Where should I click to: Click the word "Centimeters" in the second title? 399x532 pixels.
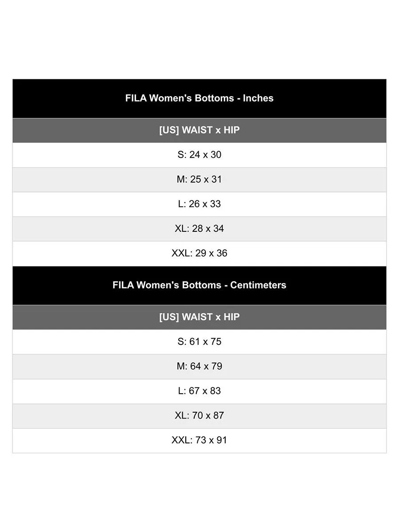[258, 285]
